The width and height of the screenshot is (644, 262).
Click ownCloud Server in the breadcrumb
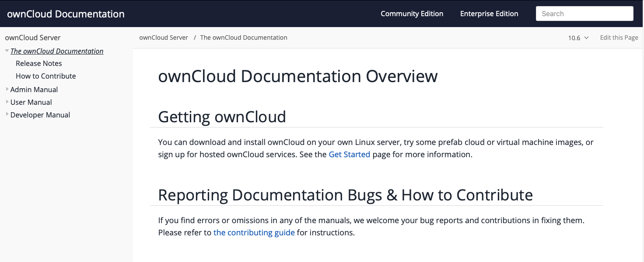[x=164, y=38]
